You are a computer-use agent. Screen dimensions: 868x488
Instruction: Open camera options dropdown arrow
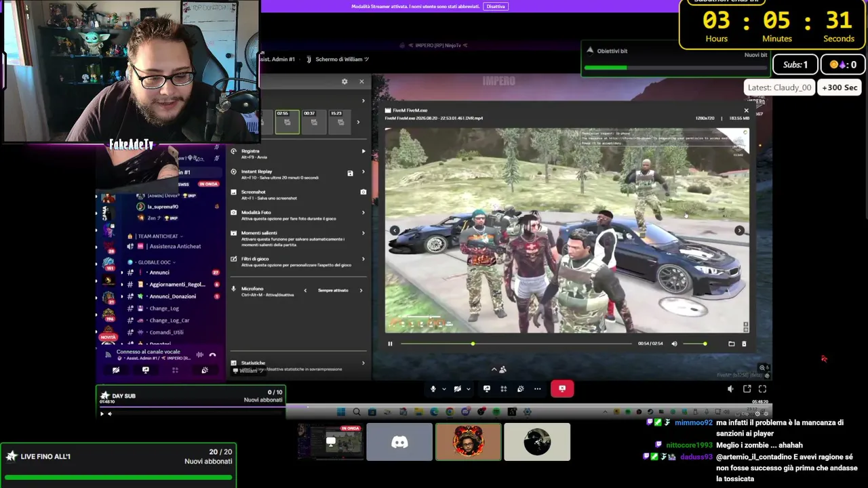[468, 389]
